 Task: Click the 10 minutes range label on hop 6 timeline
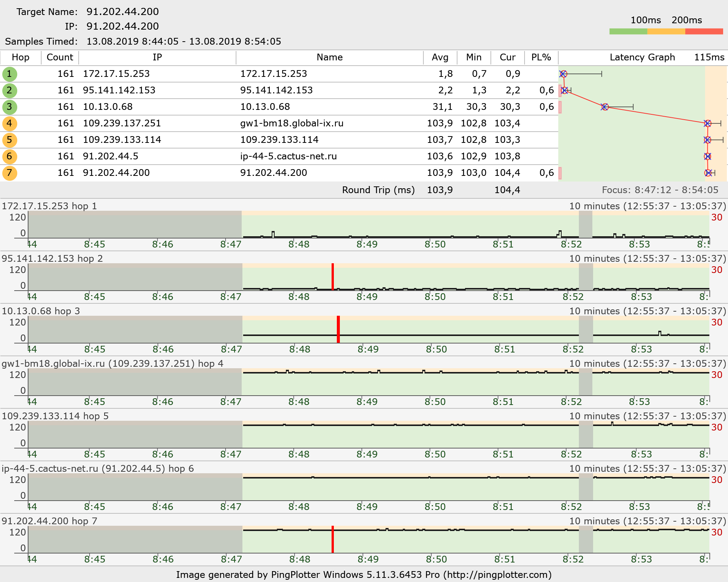coord(647,468)
